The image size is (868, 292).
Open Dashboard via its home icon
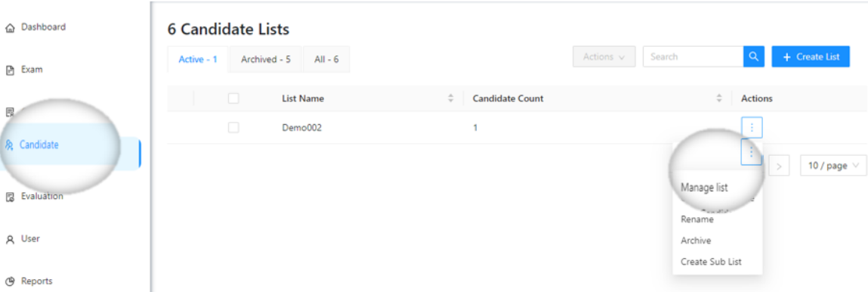[9, 28]
